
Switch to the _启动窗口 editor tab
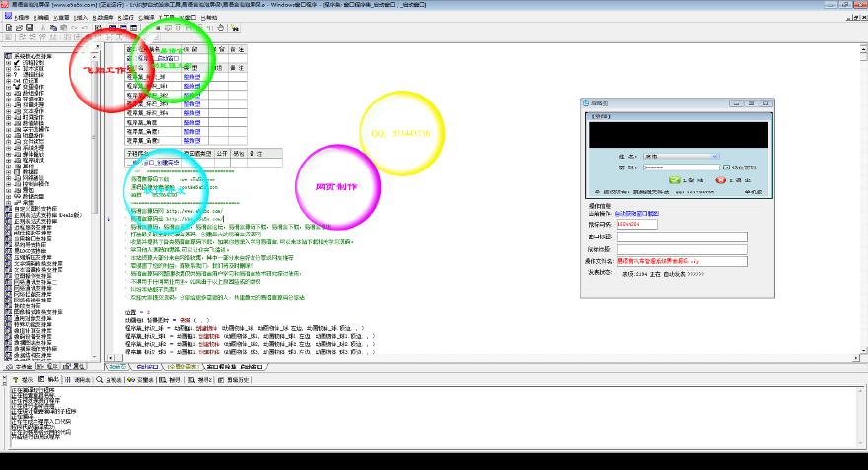click(x=147, y=367)
